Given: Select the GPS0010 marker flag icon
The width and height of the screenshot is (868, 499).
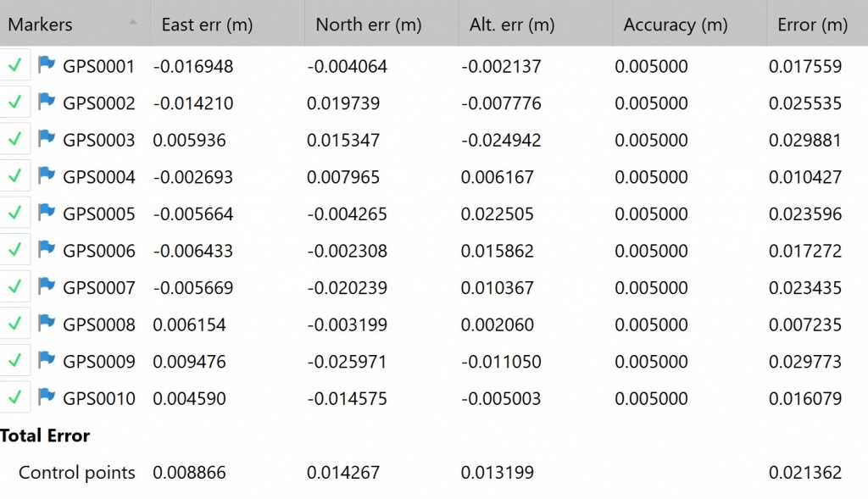Looking at the screenshot, I should pyautogui.click(x=47, y=396).
